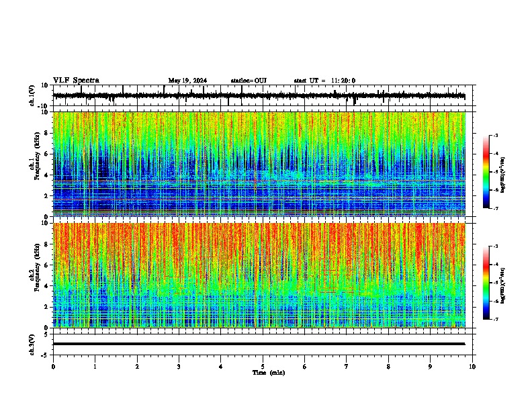
Task: Click time axis tick label '0'
Action: [x=53, y=367]
